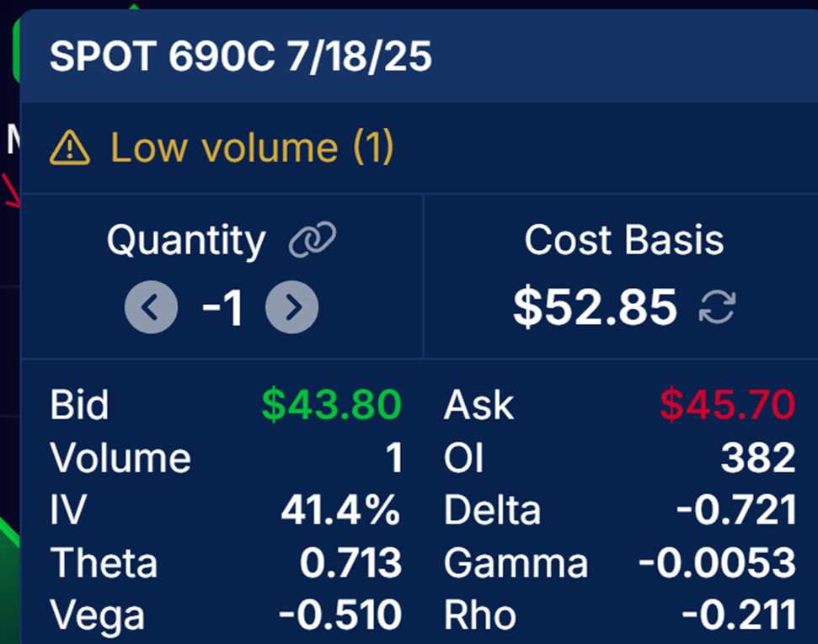Select the $45.70 ask price
818x644 pixels.
pos(727,404)
